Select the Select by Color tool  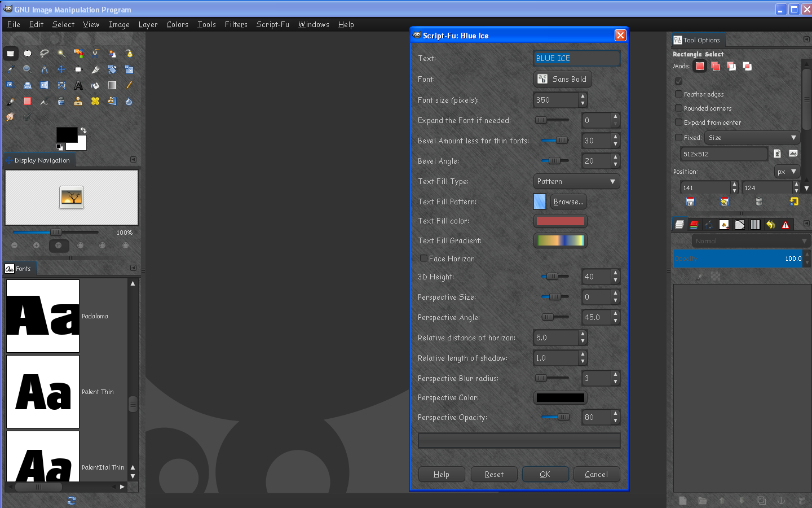(x=78, y=54)
